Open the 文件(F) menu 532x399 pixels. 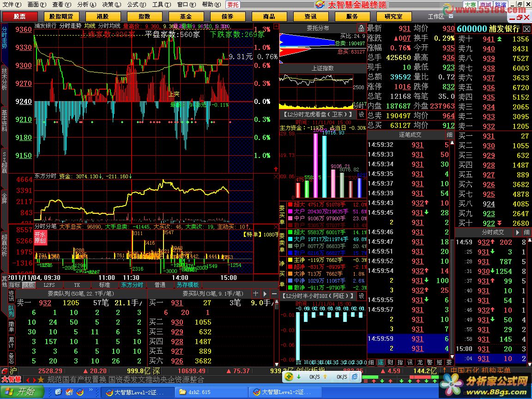coord(12,5)
